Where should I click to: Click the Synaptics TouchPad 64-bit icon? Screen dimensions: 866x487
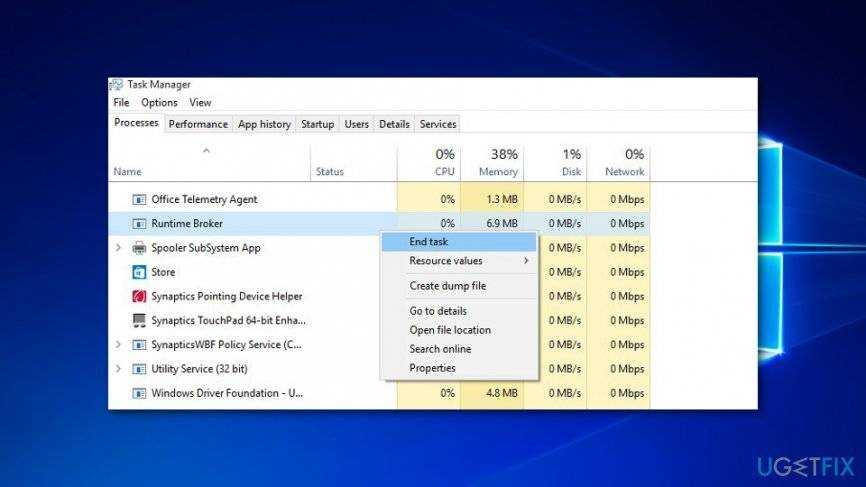pos(139,320)
